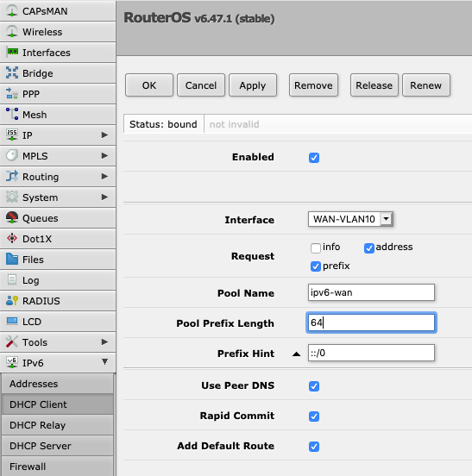Click the Release button
This screenshot has width=472, height=476.
374,85
